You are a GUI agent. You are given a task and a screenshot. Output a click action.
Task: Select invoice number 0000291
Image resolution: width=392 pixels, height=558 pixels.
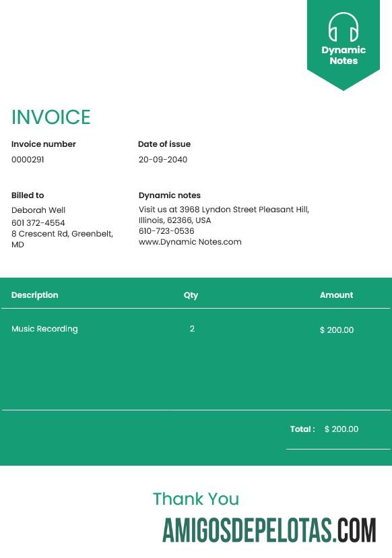28,160
